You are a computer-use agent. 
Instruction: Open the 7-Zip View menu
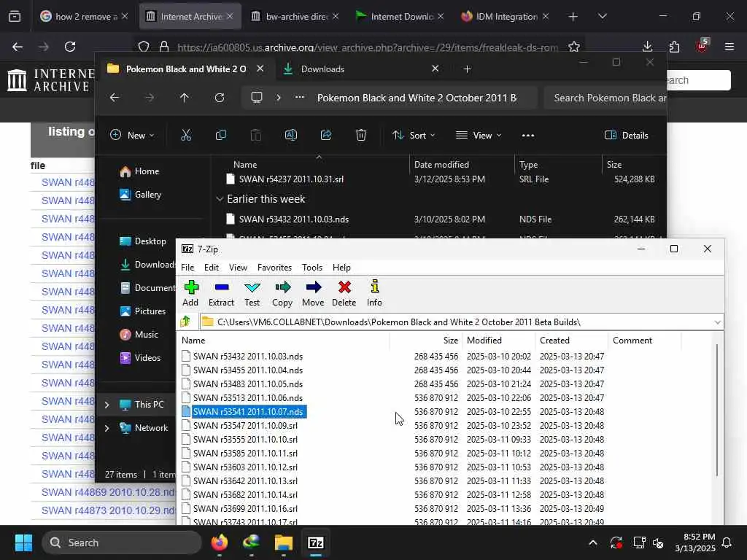(238, 268)
